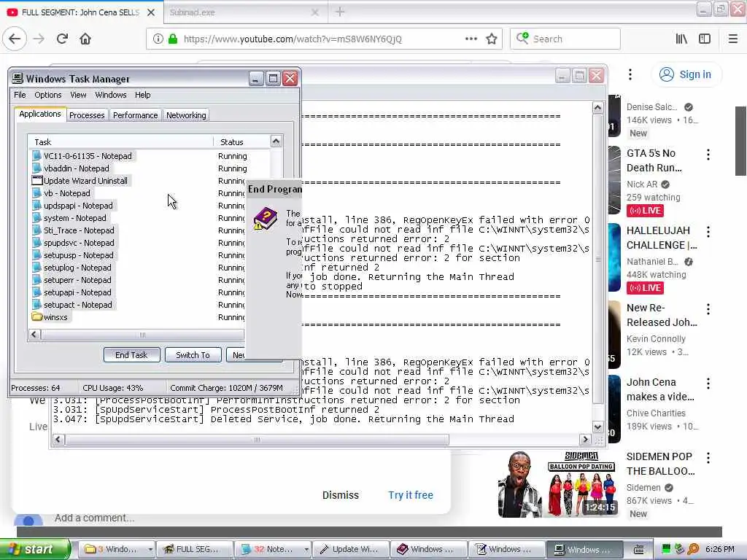Click the green network tray icon
Viewport: 747px width, 560px height.
click(666, 549)
